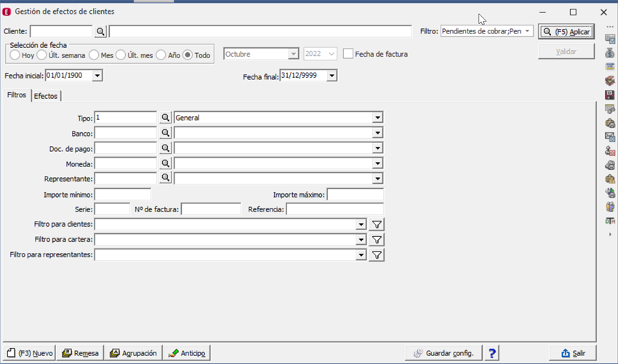This screenshot has height=364, width=618.
Task: Click the sidebar icon with a checkmark window
Action: (x=610, y=39)
